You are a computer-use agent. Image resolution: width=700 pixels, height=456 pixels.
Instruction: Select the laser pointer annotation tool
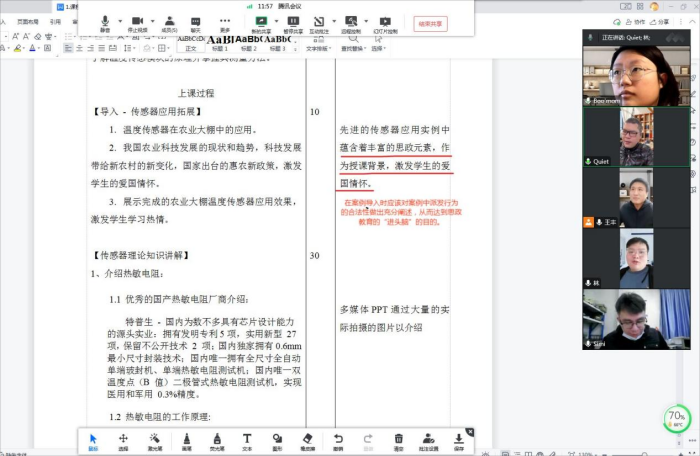pyautogui.click(x=155, y=440)
